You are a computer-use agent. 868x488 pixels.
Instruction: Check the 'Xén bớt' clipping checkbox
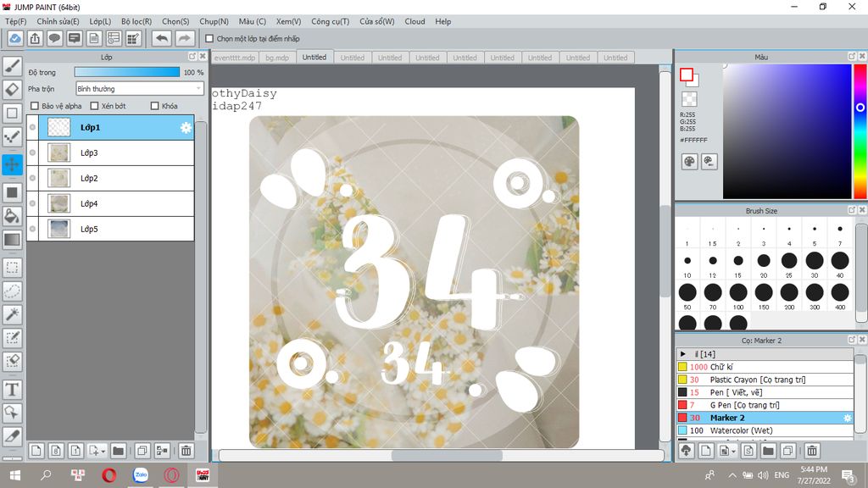coord(94,106)
